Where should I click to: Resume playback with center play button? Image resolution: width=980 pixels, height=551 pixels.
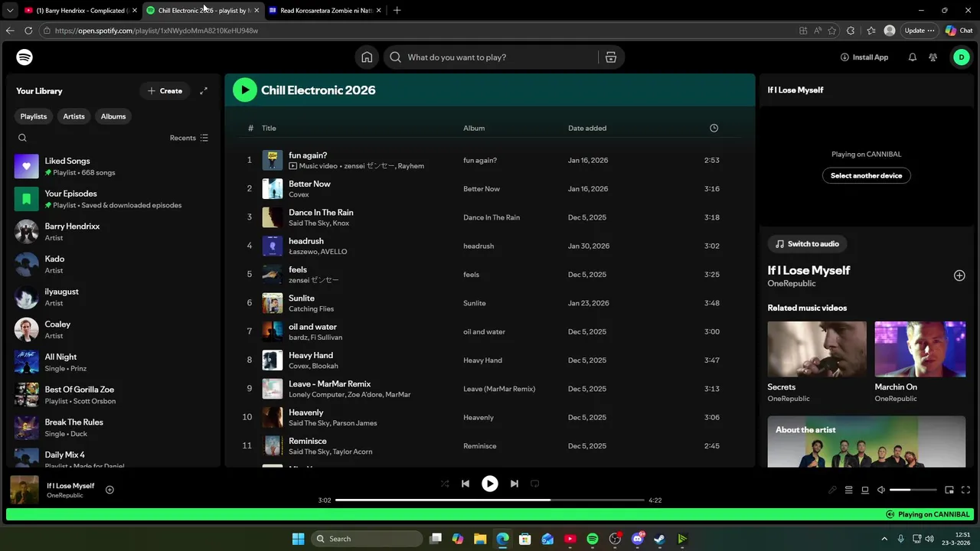pyautogui.click(x=490, y=484)
